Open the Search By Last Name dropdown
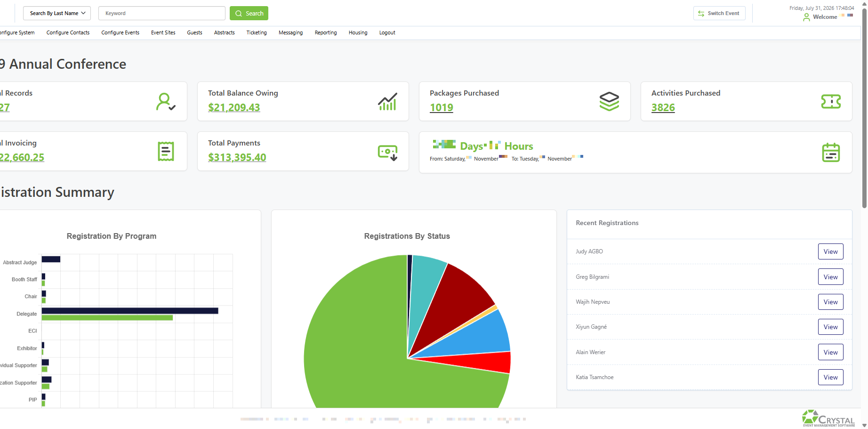This screenshot has width=868, height=429. click(x=57, y=13)
